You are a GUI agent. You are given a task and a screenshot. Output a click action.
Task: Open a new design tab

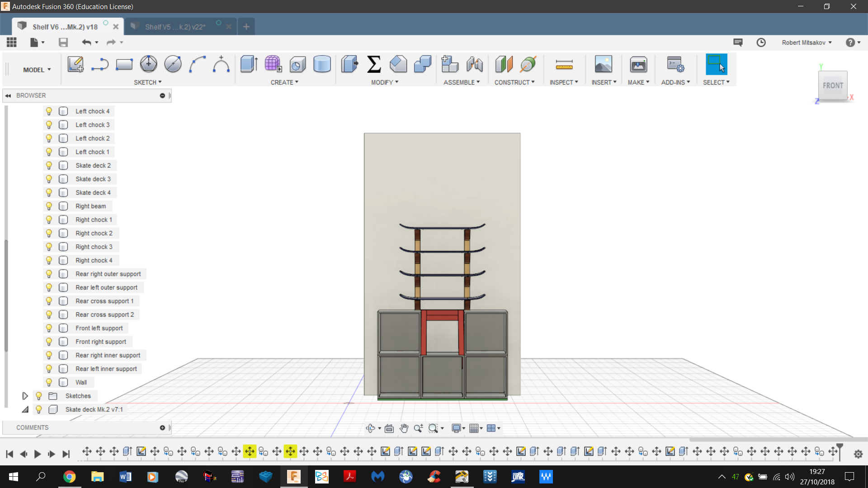click(246, 27)
